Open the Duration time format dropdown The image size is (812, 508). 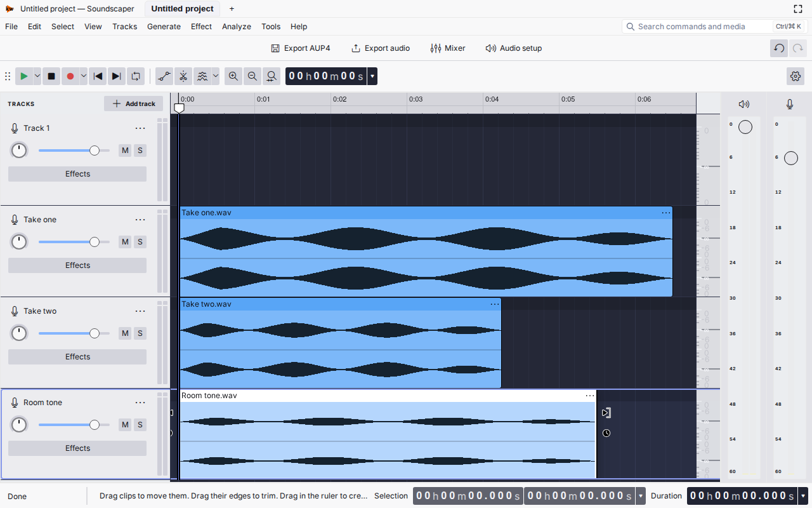click(x=803, y=496)
